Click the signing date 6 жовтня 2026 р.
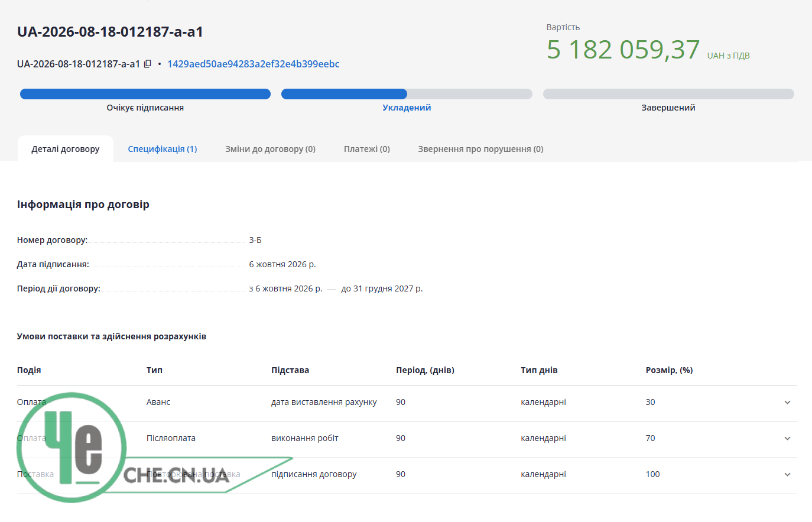The width and height of the screenshot is (812, 522). pos(282,264)
